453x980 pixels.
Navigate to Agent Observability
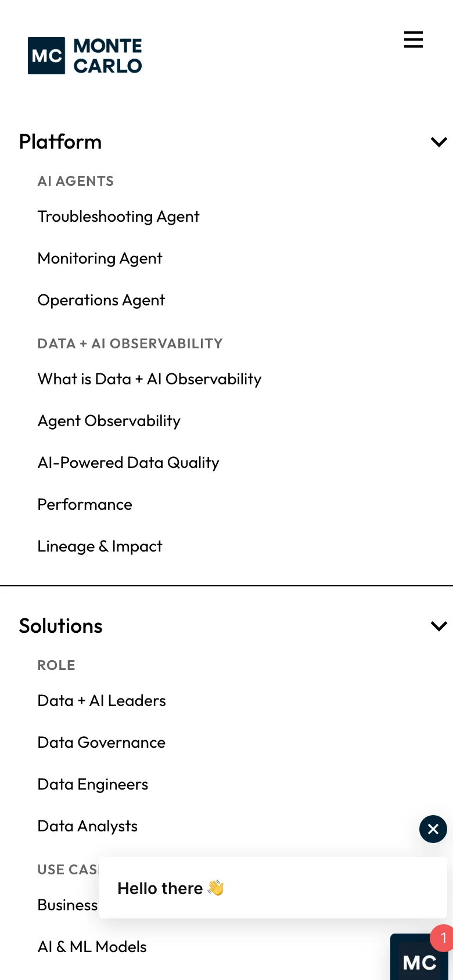[x=109, y=421]
